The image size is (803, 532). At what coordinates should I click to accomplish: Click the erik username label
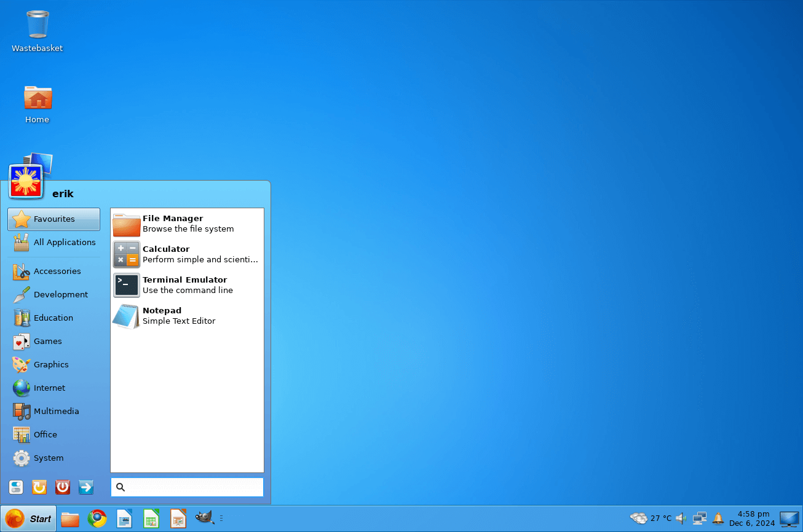[63, 194]
